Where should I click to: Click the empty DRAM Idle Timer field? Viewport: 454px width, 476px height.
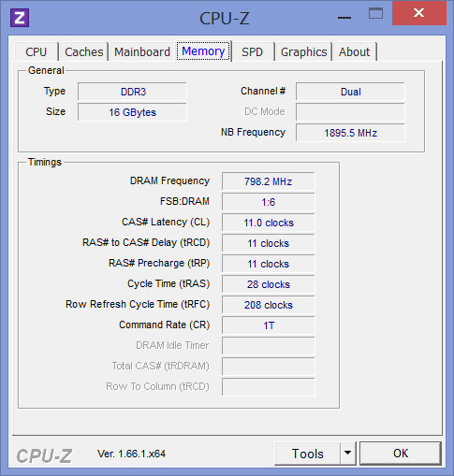point(269,346)
